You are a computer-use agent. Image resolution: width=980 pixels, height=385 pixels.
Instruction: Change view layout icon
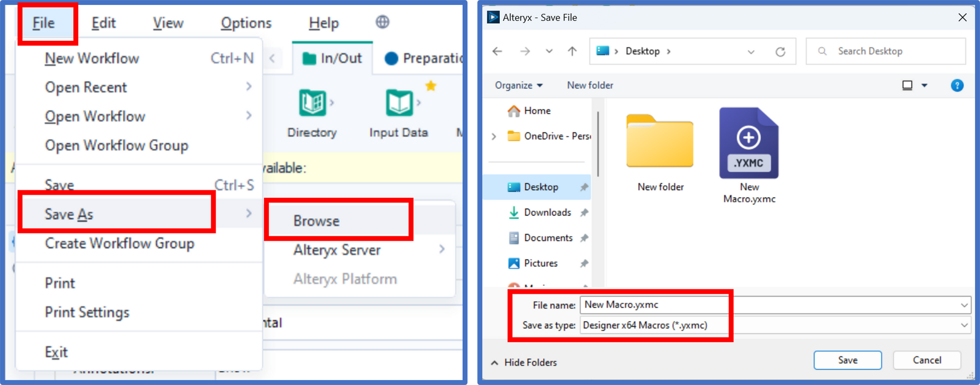pos(907,85)
